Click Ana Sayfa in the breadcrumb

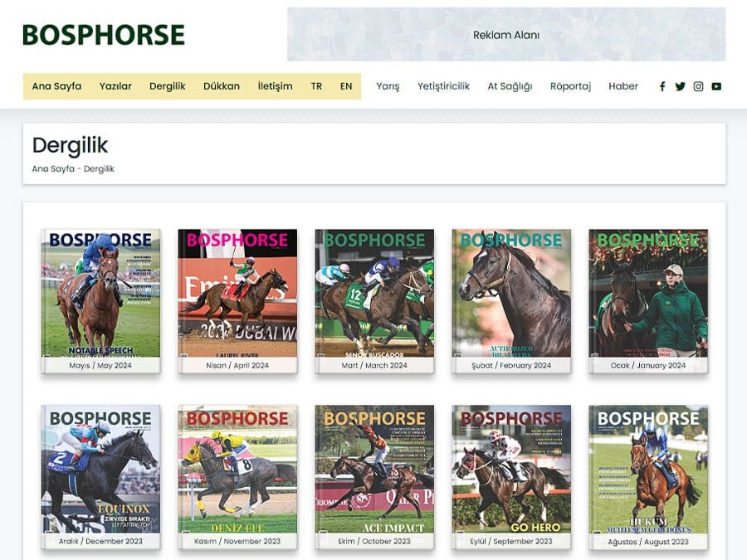pos(49,168)
